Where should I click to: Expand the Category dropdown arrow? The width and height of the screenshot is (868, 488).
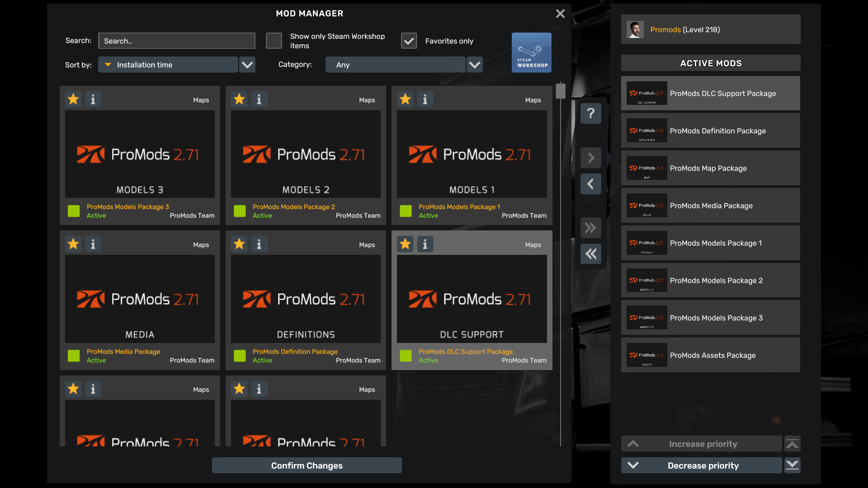(x=474, y=65)
